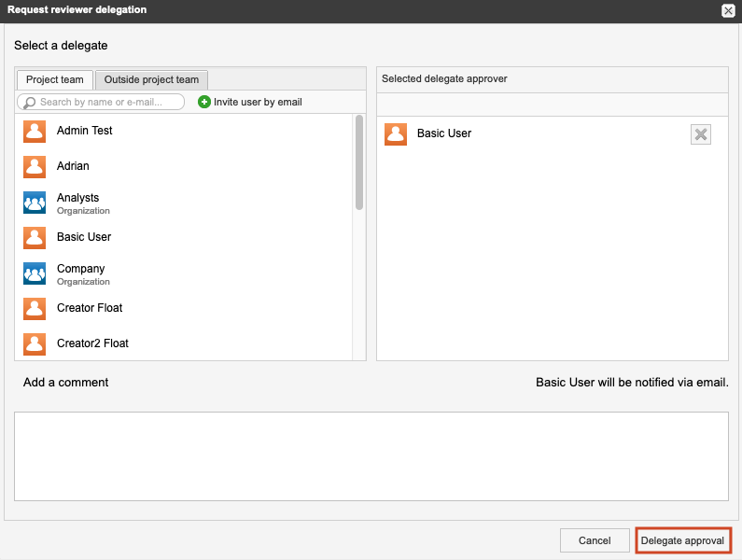The height and width of the screenshot is (560, 742).
Task: Open Invite user by email link
Action: pyautogui.click(x=258, y=102)
